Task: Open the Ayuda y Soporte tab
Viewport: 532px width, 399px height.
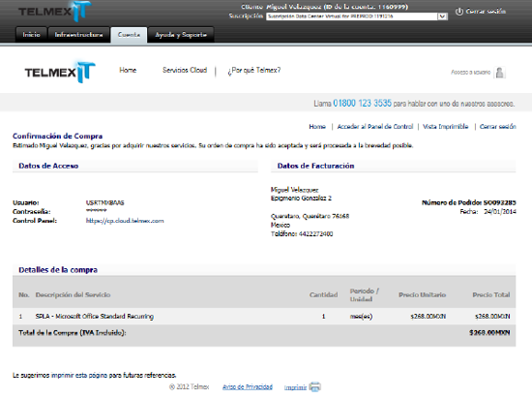Action: click(181, 35)
